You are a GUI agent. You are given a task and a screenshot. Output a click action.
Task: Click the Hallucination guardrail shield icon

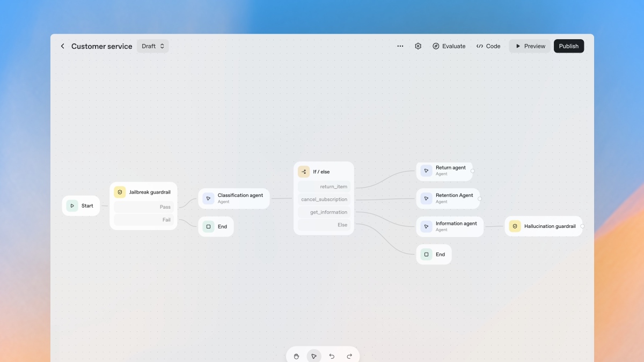click(x=515, y=226)
